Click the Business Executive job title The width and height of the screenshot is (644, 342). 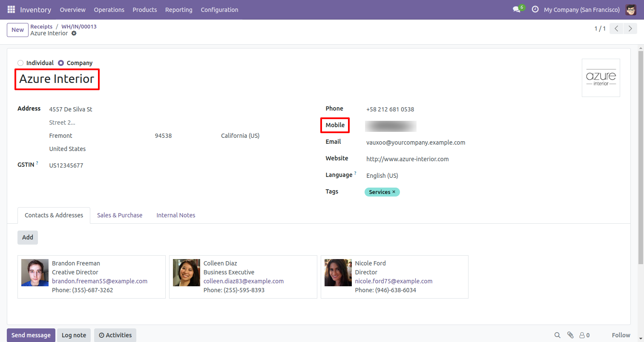[229, 272]
